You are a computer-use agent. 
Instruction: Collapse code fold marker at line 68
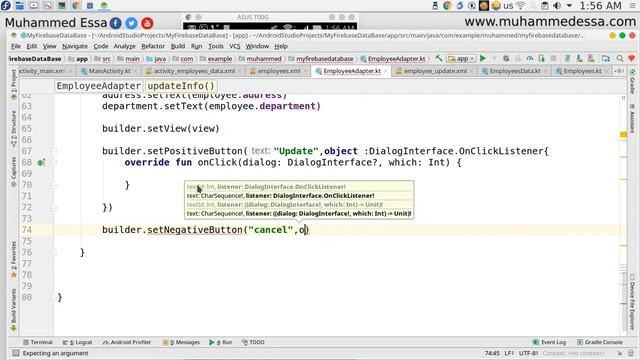pos(54,162)
